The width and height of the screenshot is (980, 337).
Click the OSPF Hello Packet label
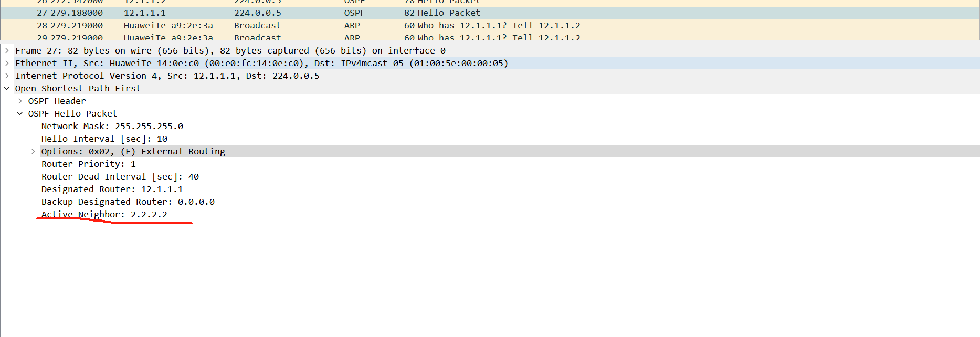(x=72, y=113)
